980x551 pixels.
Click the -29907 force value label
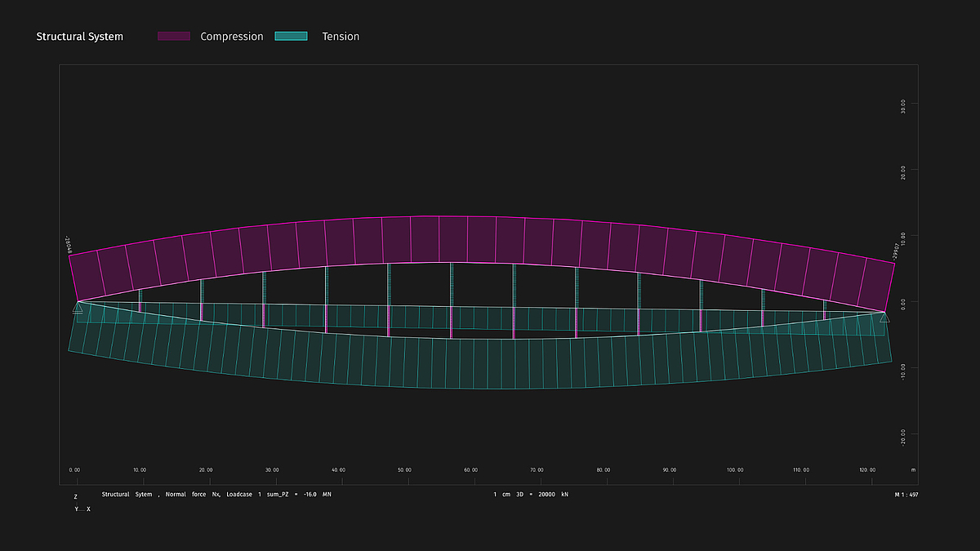(897, 251)
